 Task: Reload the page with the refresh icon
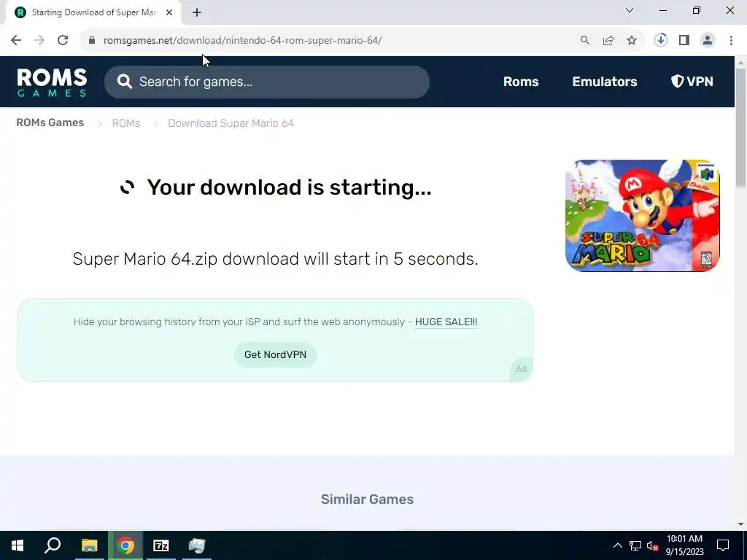(x=63, y=41)
